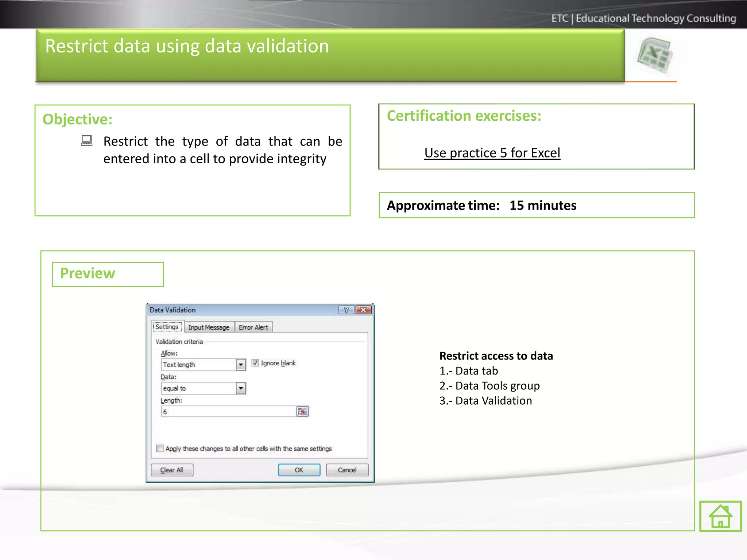
Task: Click the computer bullet icon under Objective
Action: [x=86, y=141]
